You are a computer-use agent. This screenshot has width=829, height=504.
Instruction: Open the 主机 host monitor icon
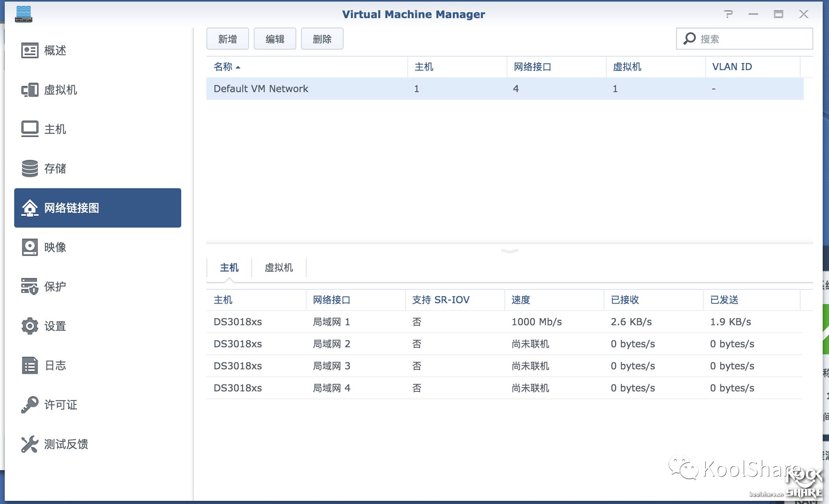click(30, 129)
